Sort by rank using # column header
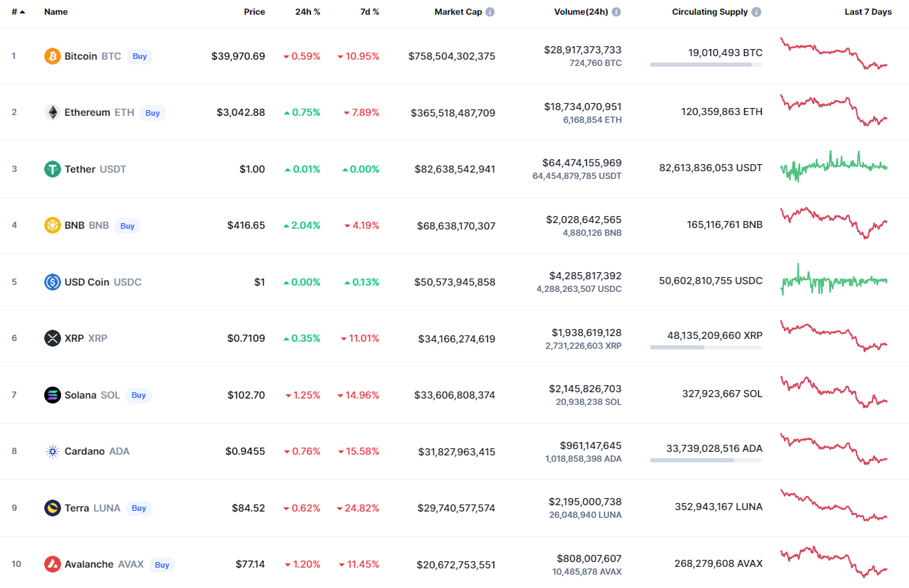909x588 pixels. pyautogui.click(x=15, y=12)
